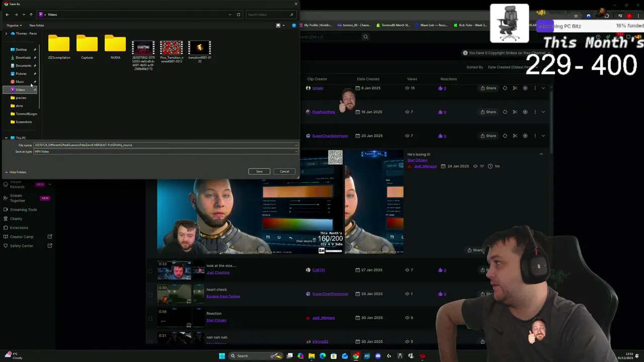Select the preview folder in sidebar
The width and height of the screenshot is (644, 362).
click(21, 98)
